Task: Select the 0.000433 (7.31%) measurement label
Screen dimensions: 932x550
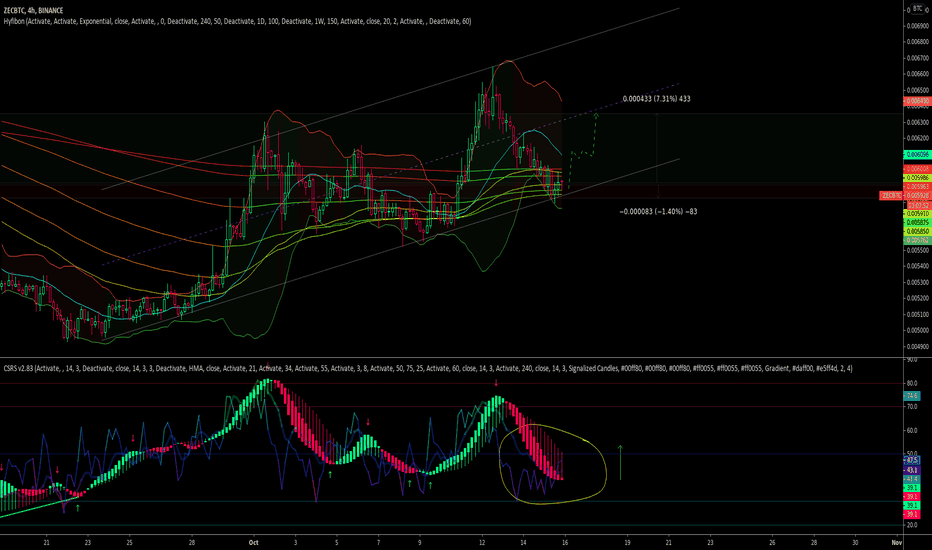Action: (x=656, y=99)
